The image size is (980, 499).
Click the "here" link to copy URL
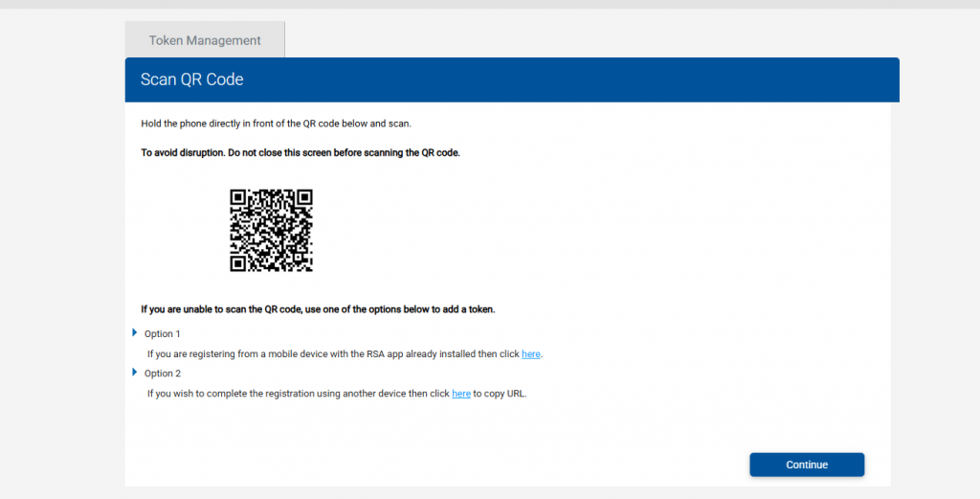[x=461, y=394]
